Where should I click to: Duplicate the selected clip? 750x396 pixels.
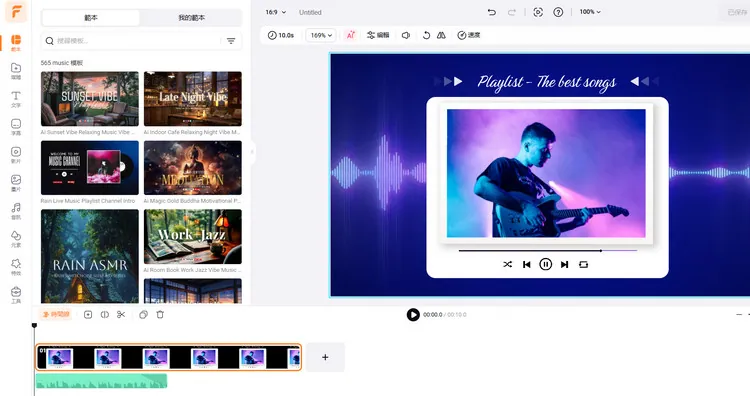click(143, 315)
